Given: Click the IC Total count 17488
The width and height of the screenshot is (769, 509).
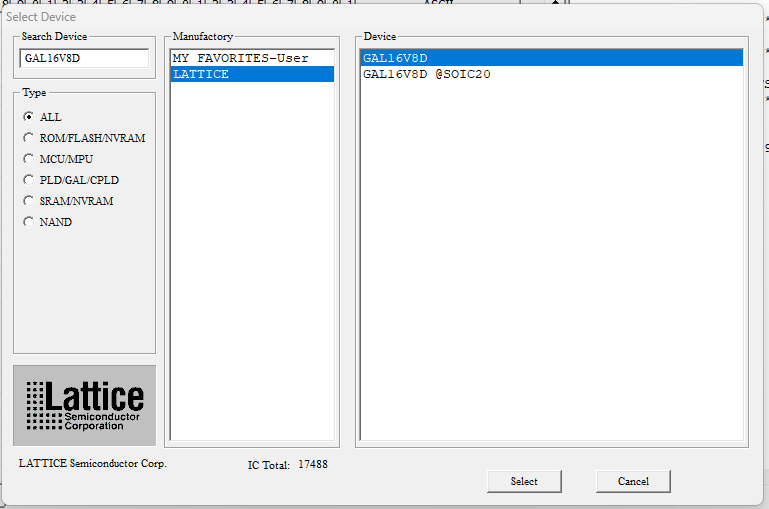Looking at the screenshot, I should (x=312, y=465).
